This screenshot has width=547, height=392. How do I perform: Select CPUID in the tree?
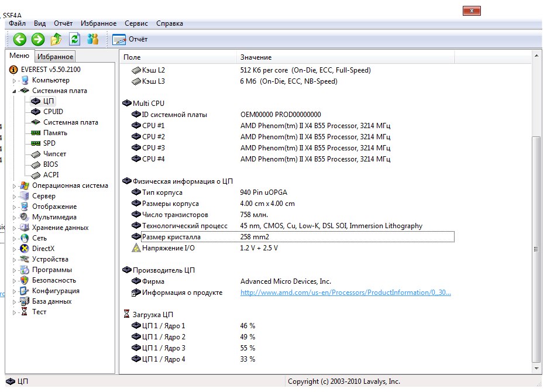[53, 112]
